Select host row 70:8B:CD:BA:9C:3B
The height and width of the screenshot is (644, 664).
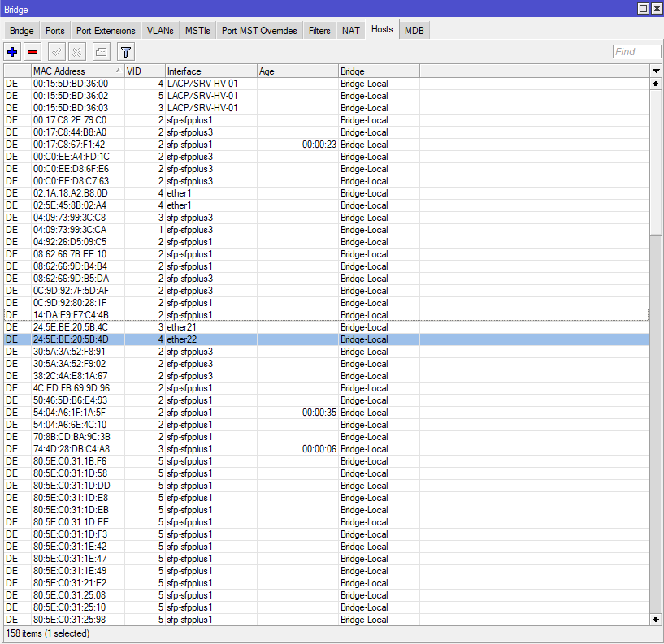point(327,437)
